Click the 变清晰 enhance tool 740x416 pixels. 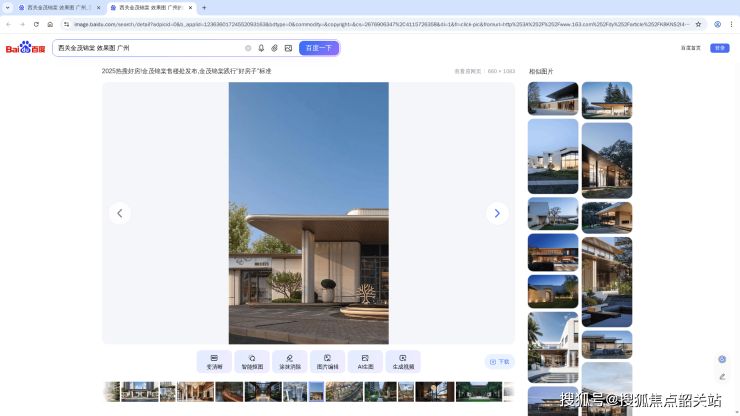[x=214, y=362]
